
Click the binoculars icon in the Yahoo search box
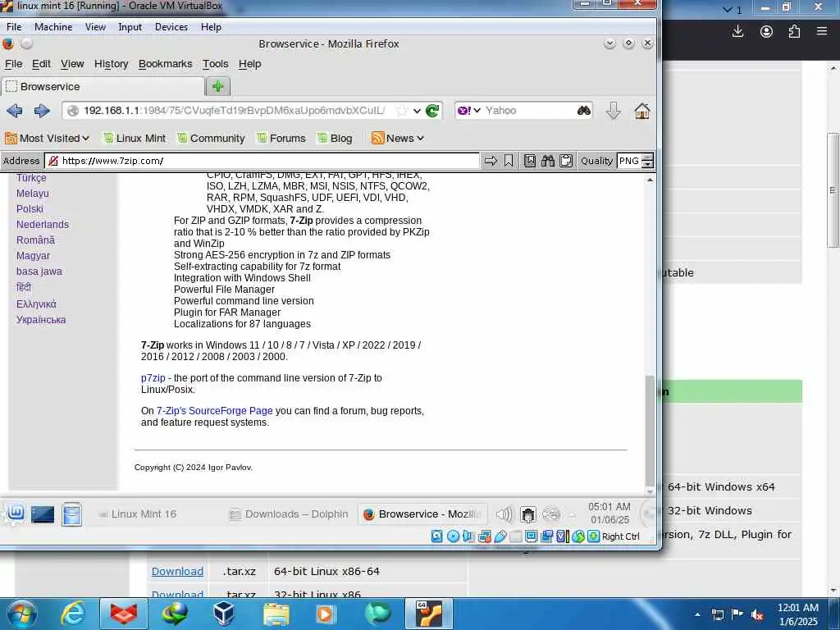(x=583, y=111)
